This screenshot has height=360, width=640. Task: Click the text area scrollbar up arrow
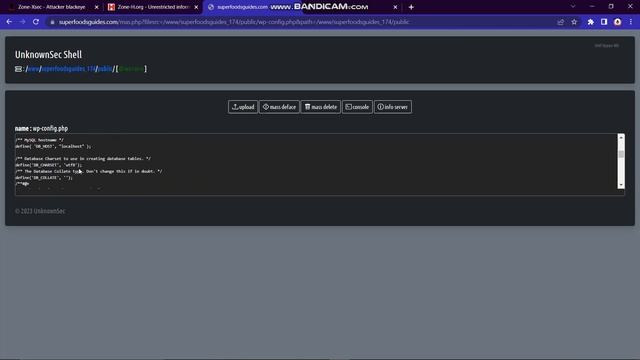pyautogui.click(x=621, y=138)
